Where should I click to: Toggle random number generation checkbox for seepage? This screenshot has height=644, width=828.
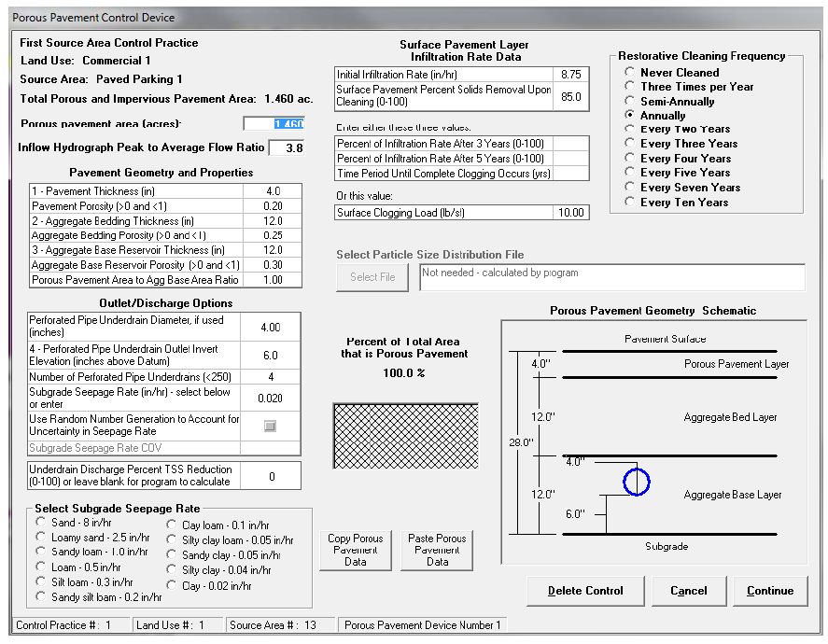[x=270, y=426]
